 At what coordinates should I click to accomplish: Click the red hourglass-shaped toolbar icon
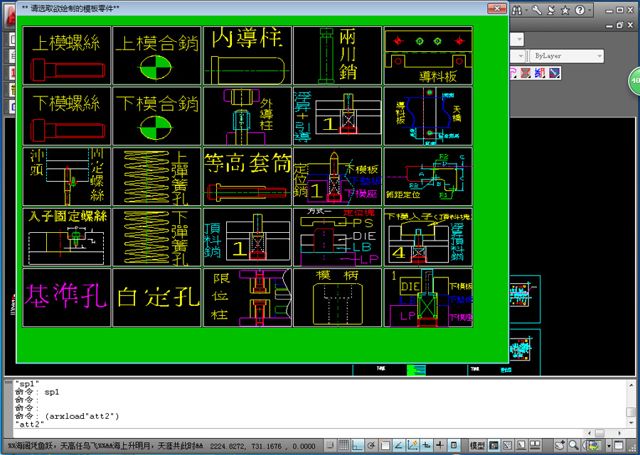point(526,73)
